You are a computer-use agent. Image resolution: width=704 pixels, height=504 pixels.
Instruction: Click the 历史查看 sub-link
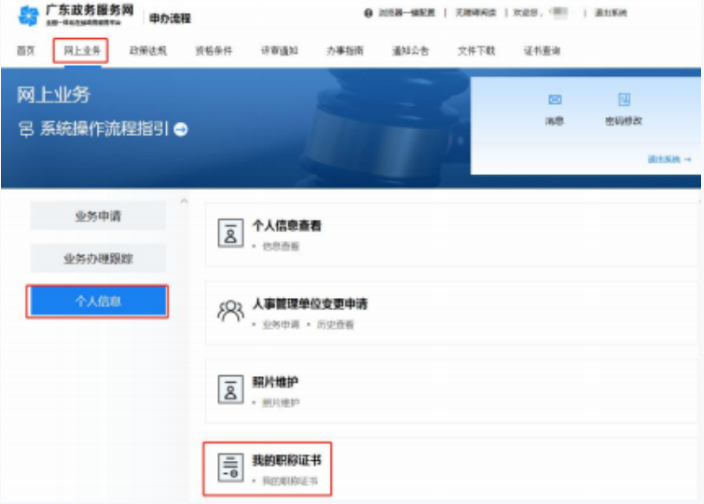(x=335, y=324)
